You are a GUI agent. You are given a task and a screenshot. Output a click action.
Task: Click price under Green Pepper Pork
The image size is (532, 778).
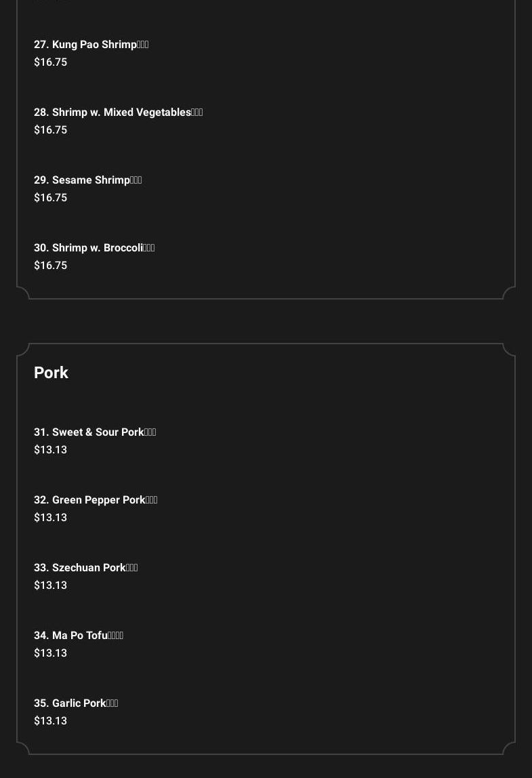click(x=51, y=518)
